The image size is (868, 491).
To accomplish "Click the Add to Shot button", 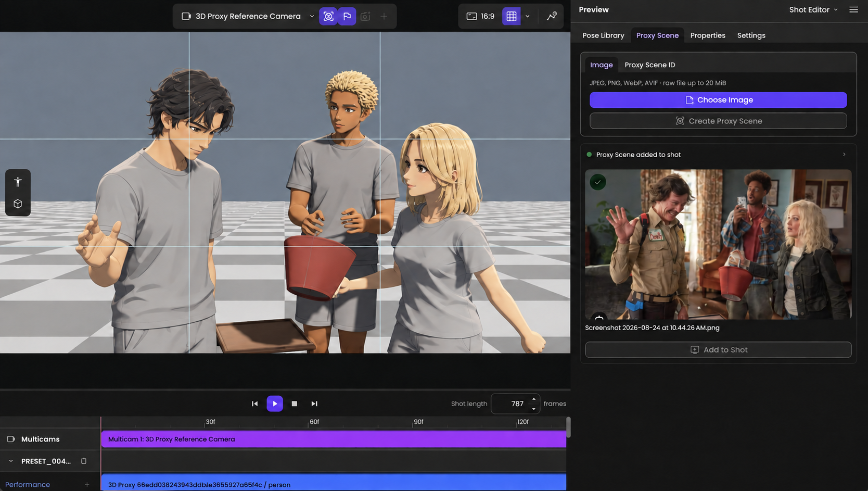I will point(718,350).
